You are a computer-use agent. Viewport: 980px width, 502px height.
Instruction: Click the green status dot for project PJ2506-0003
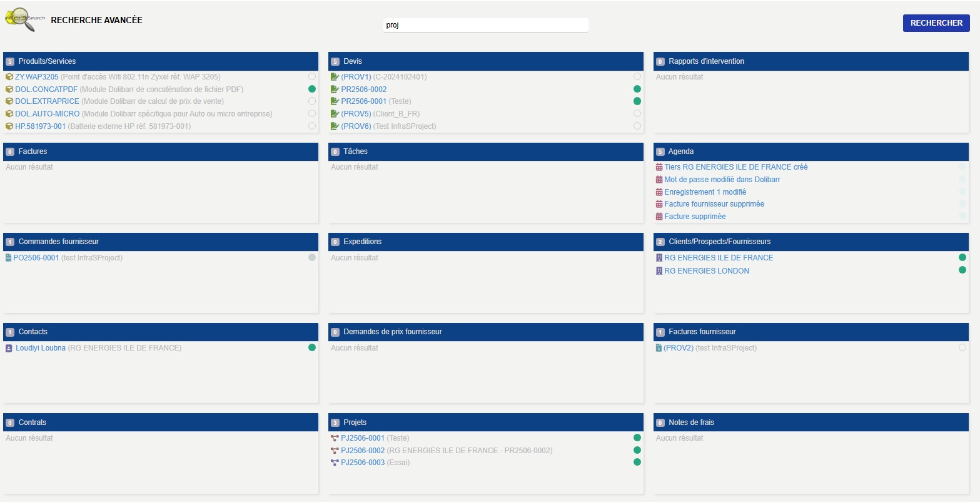pos(637,462)
